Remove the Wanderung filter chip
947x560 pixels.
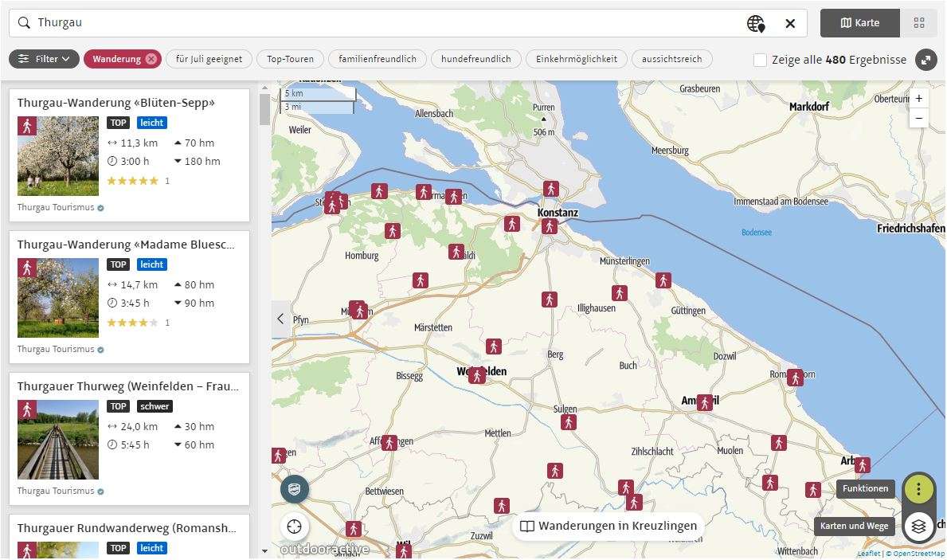click(151, 59)
